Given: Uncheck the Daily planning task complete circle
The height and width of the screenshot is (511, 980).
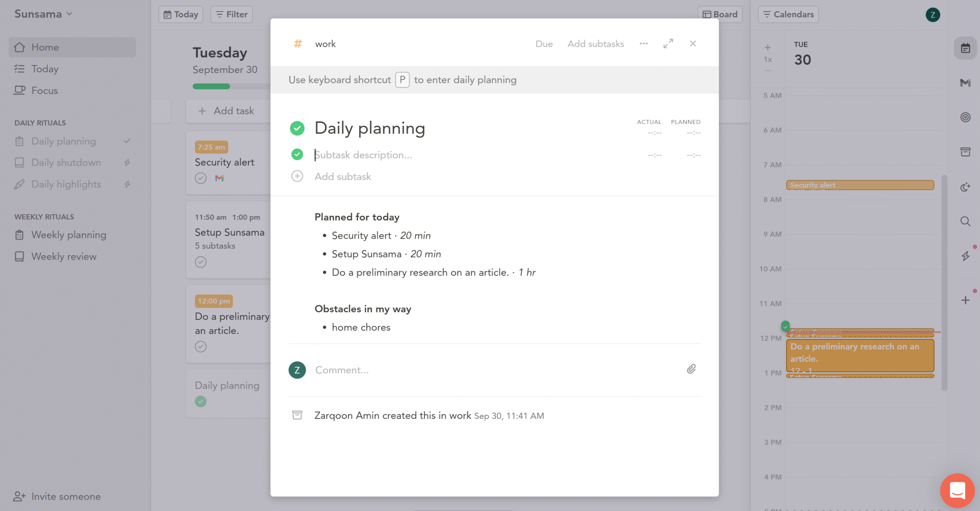Looking at the screenshot, I should point(297,128).
